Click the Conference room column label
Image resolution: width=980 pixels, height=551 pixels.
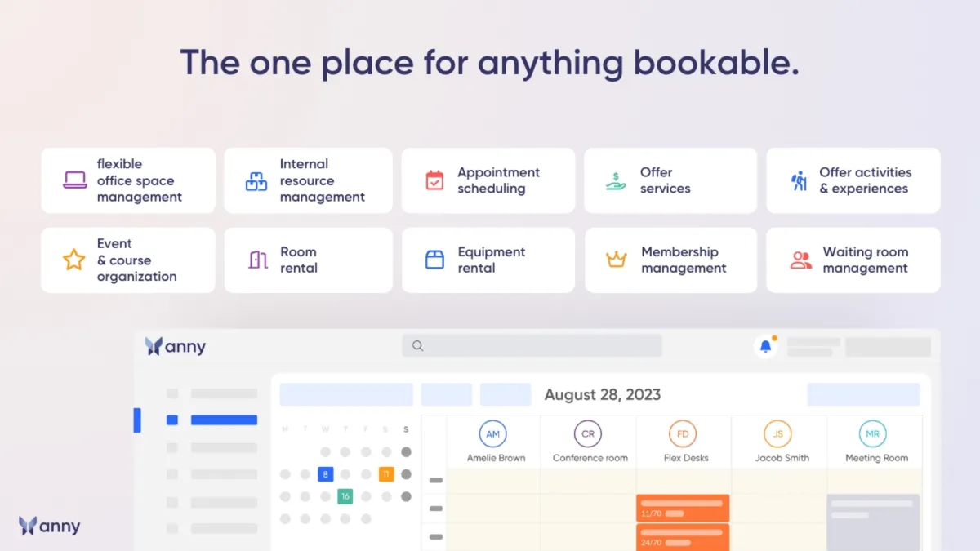point(590,458)
